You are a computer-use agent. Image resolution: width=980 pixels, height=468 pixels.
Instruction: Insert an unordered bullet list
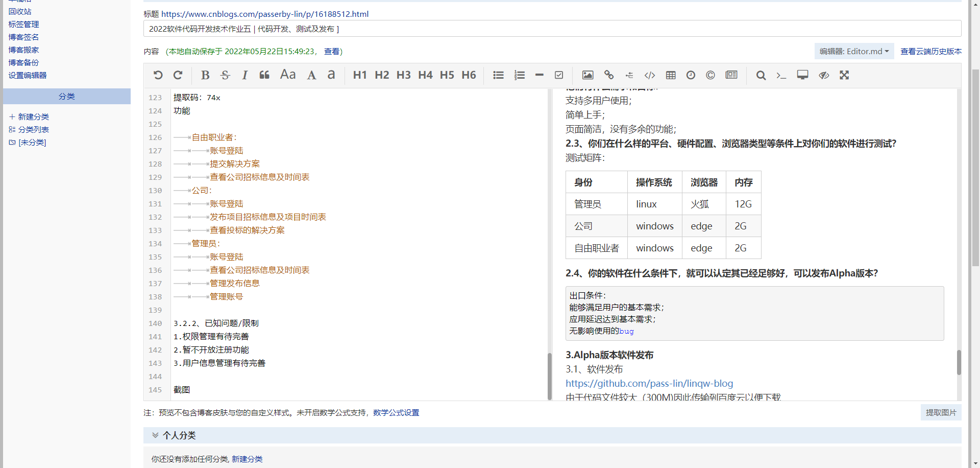tap(498, 75)
